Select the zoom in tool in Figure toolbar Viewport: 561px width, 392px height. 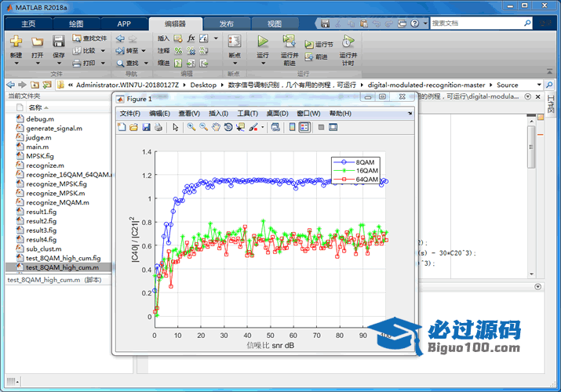click(x=191, y=127)
